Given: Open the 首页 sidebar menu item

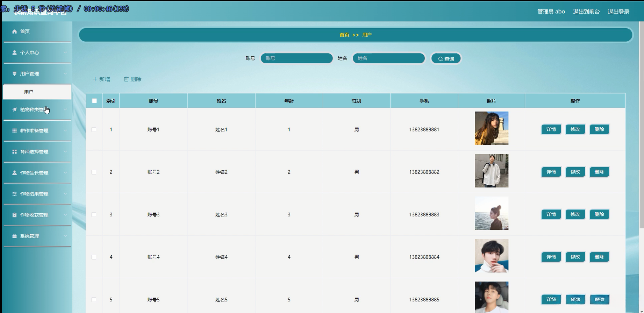Looking at the screenshot, I should pos(37,31).
